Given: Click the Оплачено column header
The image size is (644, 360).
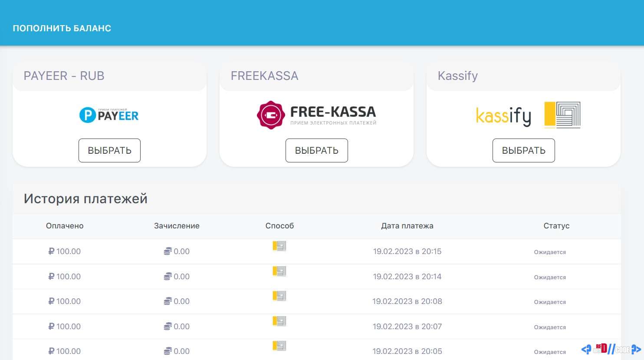Looking at the screenshot, I should coord(65,226).
